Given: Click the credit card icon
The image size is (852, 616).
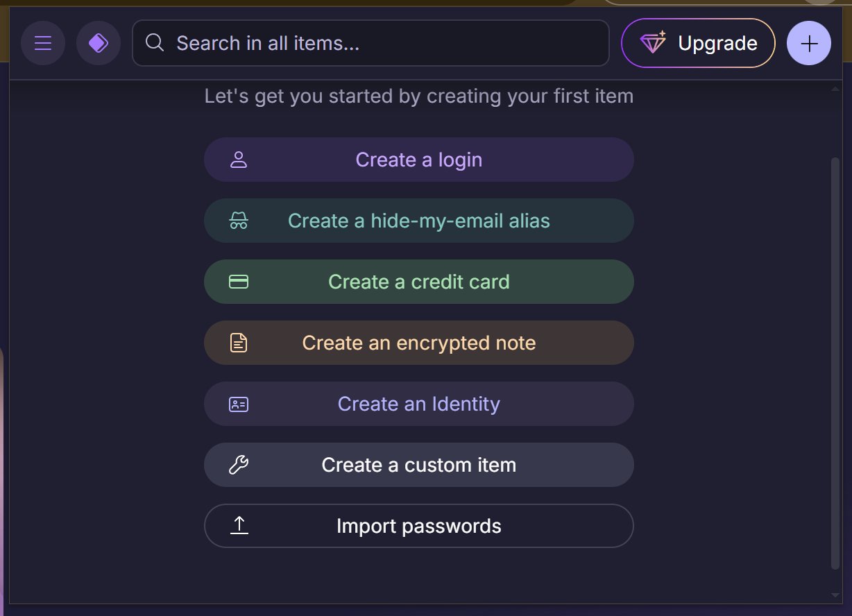Looking at the screenshot, I should 239,282.
